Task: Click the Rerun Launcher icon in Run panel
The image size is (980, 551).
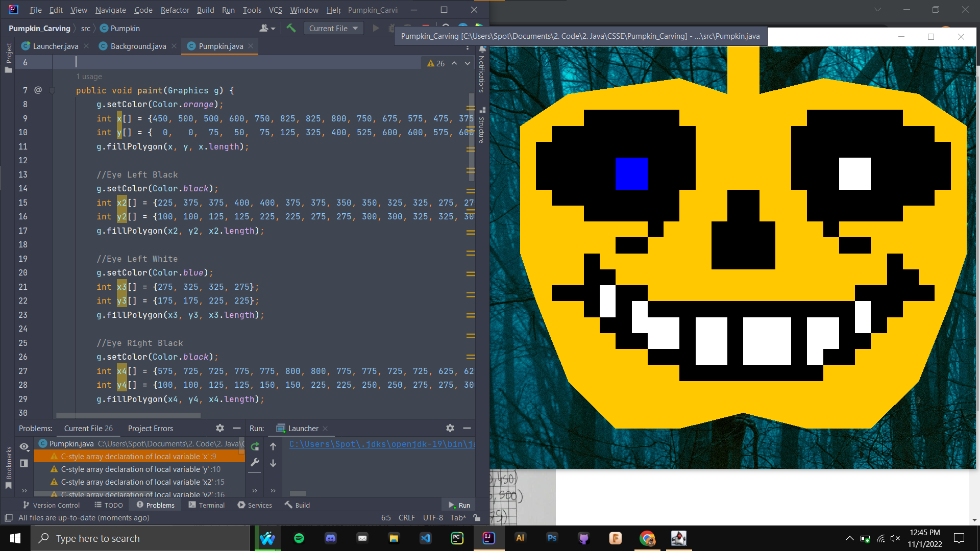Action: click(x=255, y=446)
